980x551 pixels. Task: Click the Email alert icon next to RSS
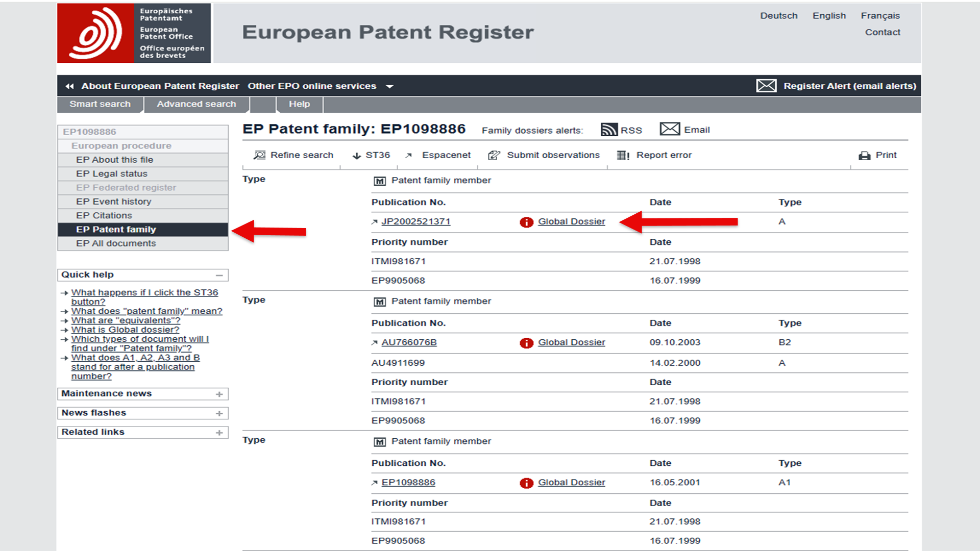pyautogui.click(x=669, y=129)
